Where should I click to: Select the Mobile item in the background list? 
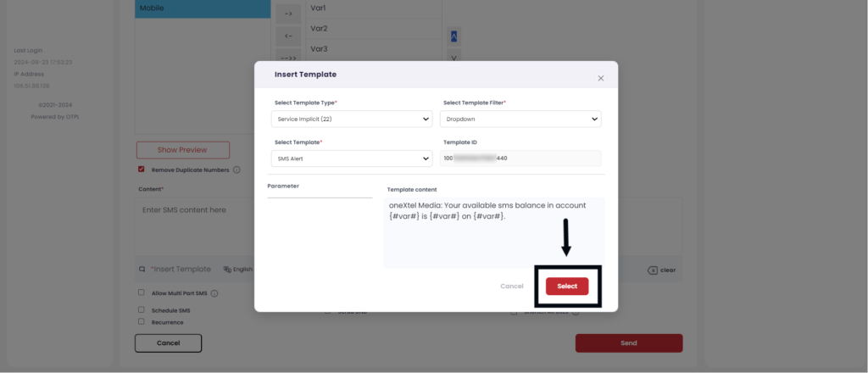click(203, 8)
